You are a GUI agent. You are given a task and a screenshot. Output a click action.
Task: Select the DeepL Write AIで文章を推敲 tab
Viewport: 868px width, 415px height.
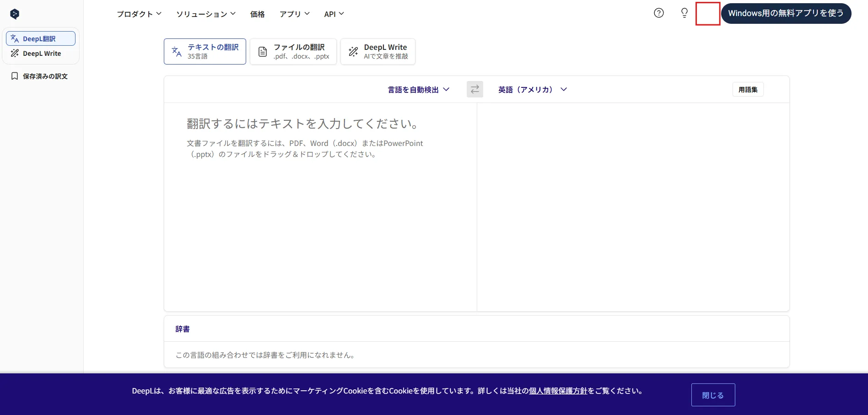[x=378, y=51]
